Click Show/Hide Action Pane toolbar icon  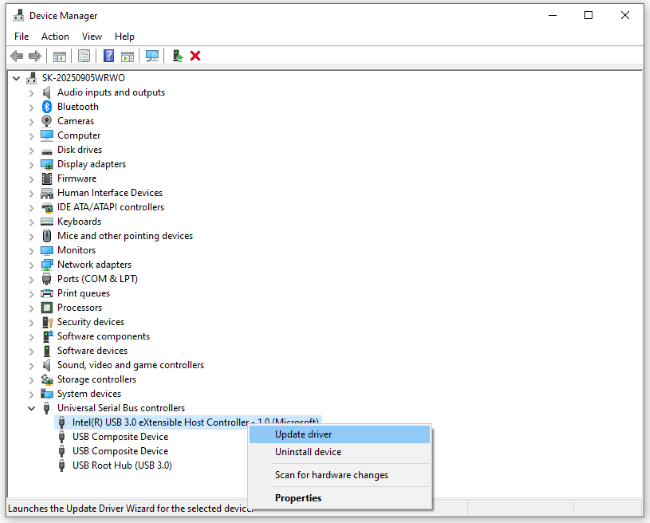tap(127, 56)
